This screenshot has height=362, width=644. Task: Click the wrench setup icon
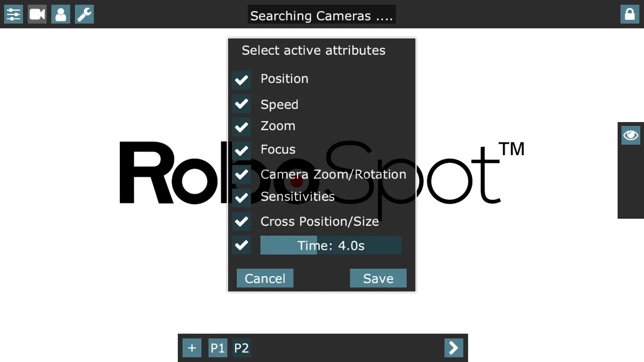point(84,14)
